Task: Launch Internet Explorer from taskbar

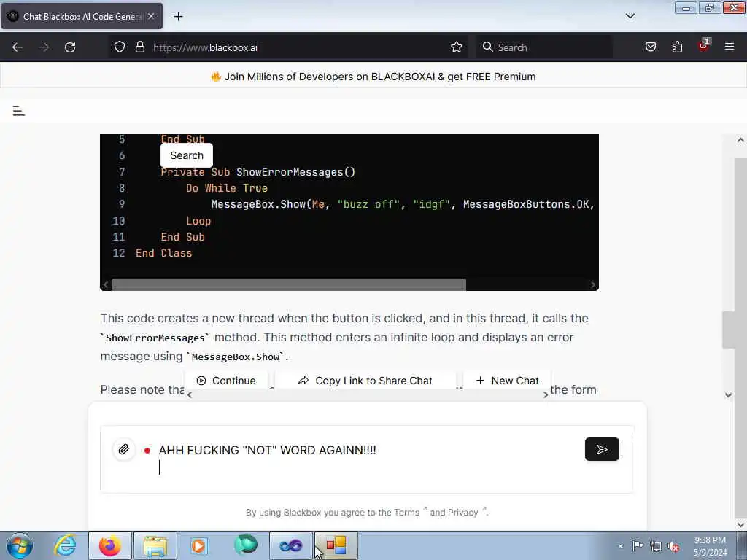Action: tap(65, 545)
